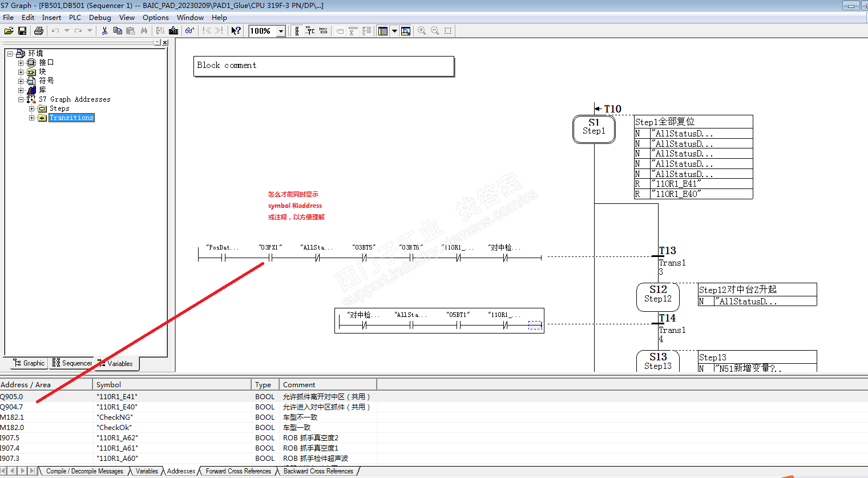The height and width of the screenshot is (478, 868).
Task: Click the context Help arrow icon
Action: (x=236, y=31)
